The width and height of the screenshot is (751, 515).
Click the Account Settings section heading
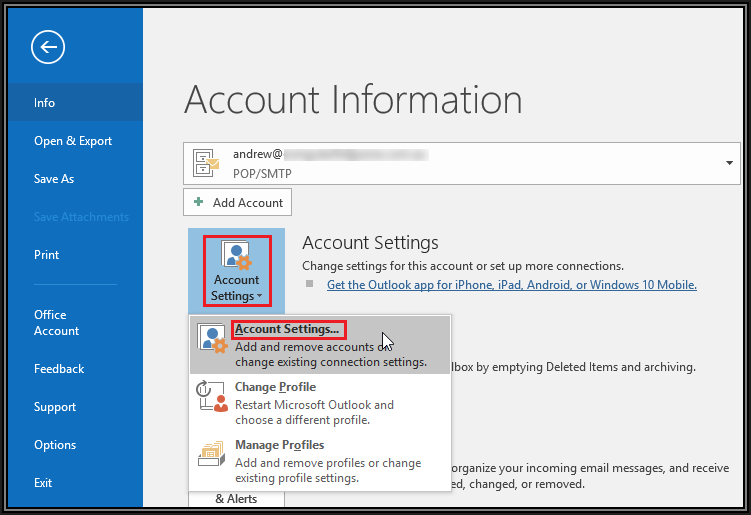[x=370, y=243]
